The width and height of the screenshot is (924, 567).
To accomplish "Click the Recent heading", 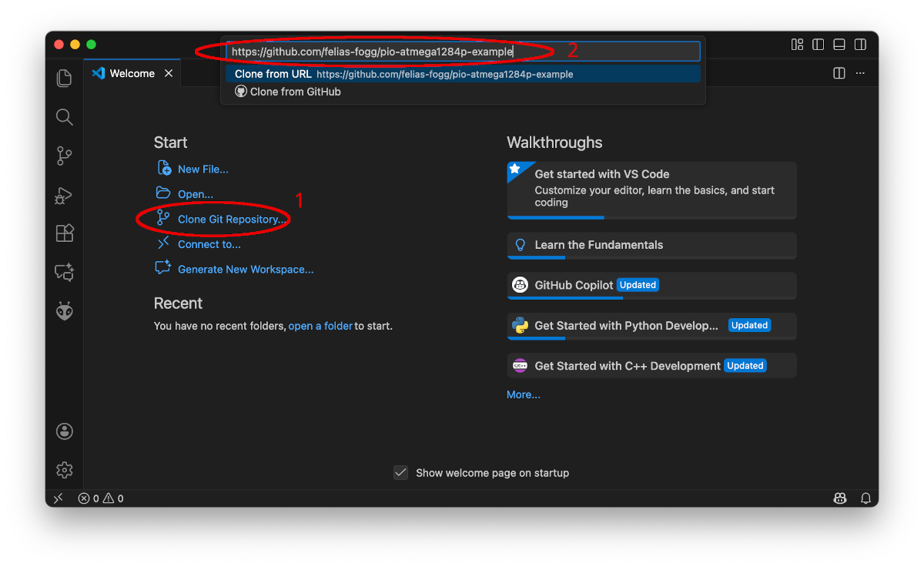I will [x=178, y=304].
